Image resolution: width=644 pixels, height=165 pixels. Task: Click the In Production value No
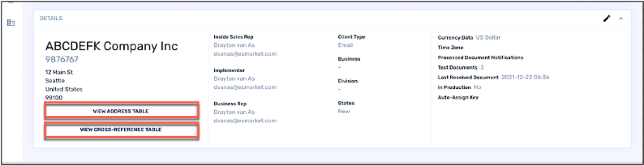tap(477, 87)
